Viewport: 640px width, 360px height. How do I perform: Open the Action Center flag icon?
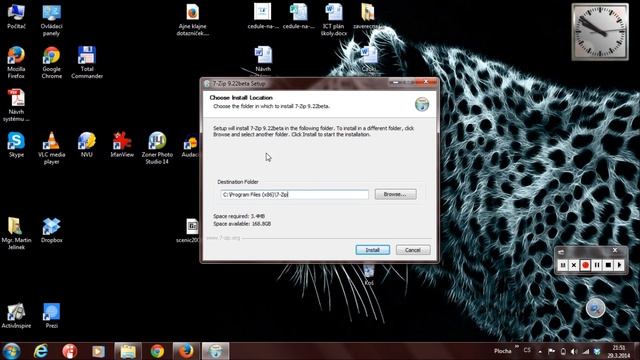[551, 351]
